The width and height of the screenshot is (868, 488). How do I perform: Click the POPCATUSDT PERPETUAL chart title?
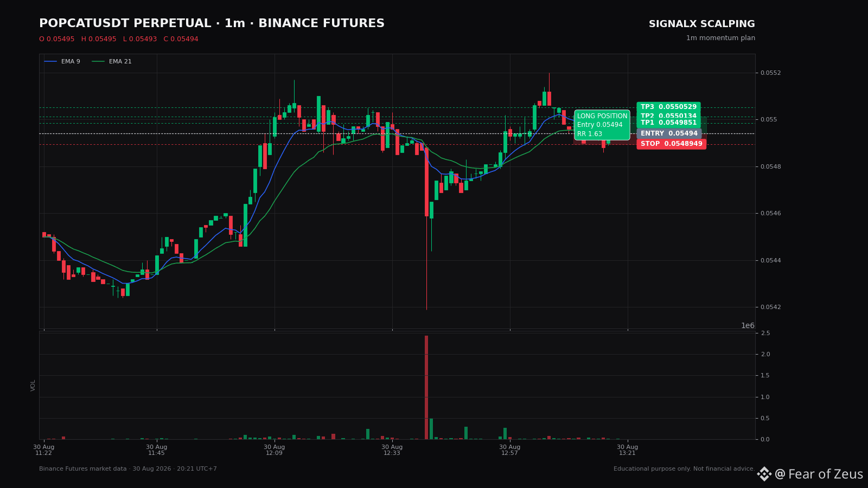pos(212,23)
